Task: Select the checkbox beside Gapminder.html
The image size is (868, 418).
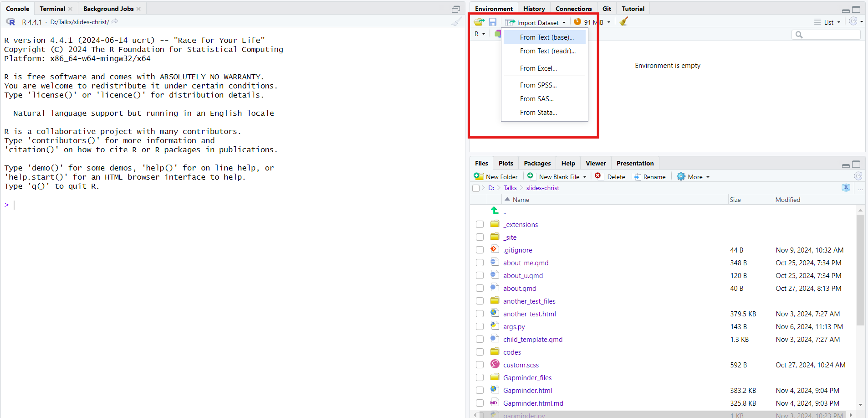Action: pos(480,391)
